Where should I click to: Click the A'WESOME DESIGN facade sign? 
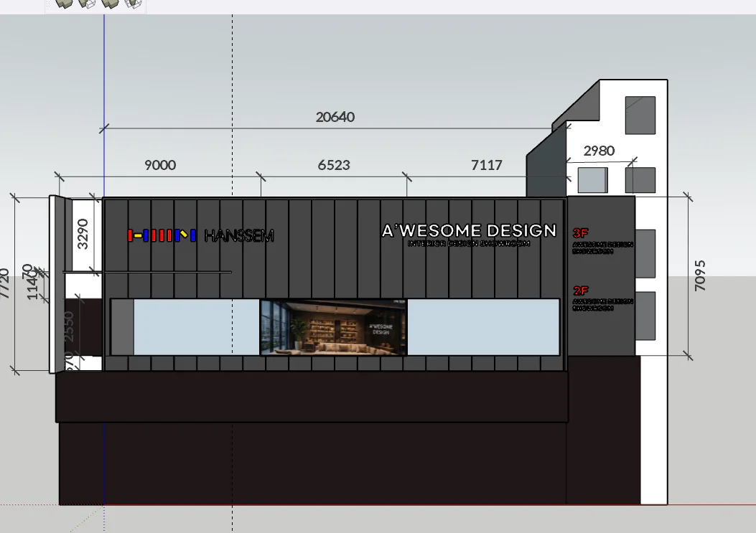point(469,231)
